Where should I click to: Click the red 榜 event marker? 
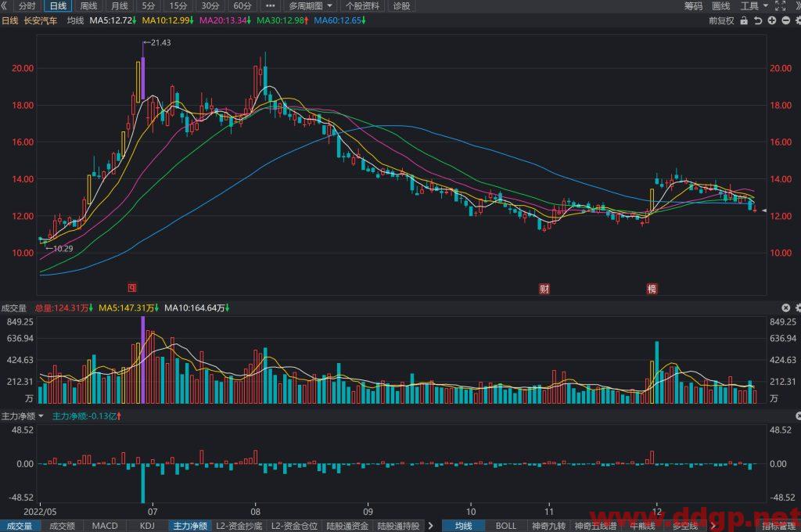(652, 289)
